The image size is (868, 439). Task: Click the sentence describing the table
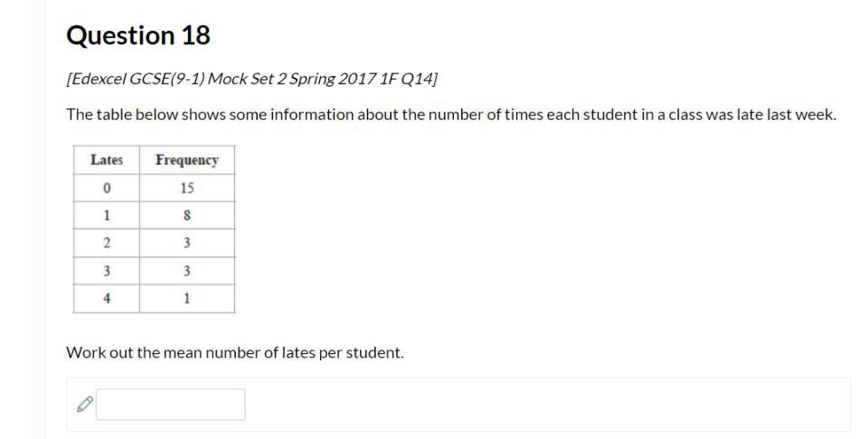(451, 115)
